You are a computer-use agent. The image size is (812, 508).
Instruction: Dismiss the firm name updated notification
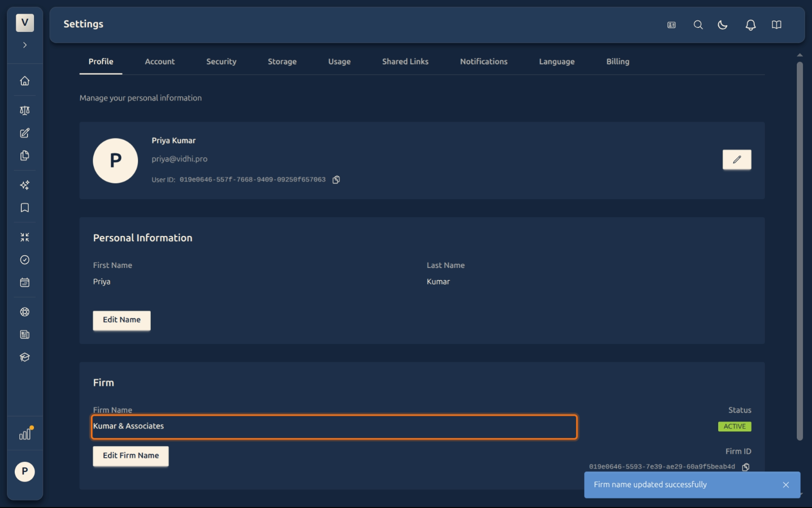tap(786, 485)
